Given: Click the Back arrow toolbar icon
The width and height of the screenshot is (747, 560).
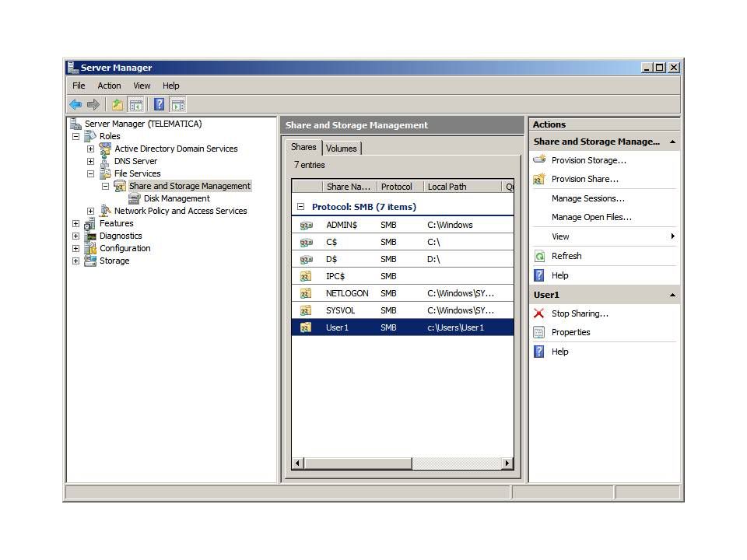Looking at the screenshot, I should point(75,104).
